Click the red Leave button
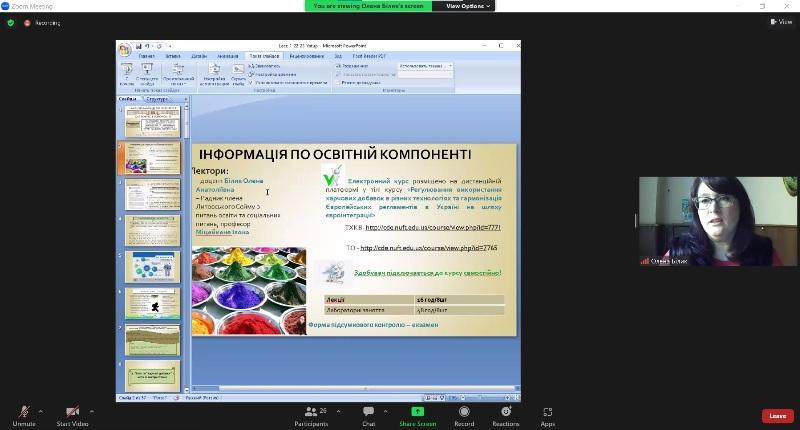 pyautogui.click(x=777, y=416)
